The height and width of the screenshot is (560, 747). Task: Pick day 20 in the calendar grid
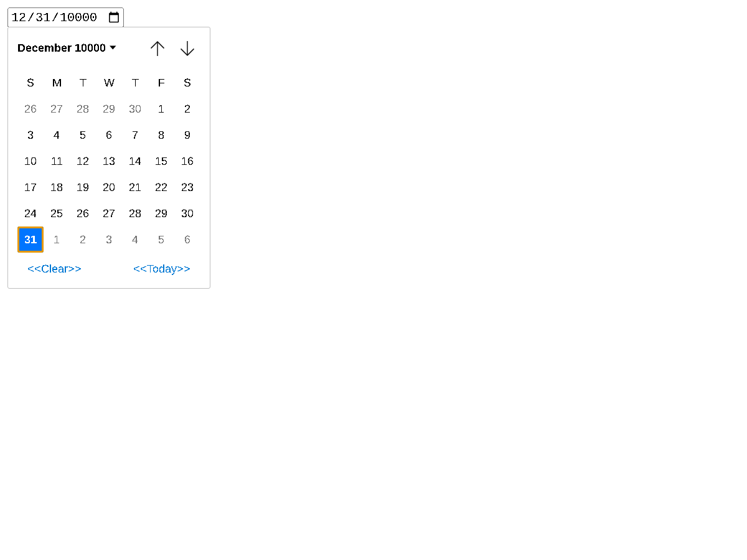tap(109, 187)
